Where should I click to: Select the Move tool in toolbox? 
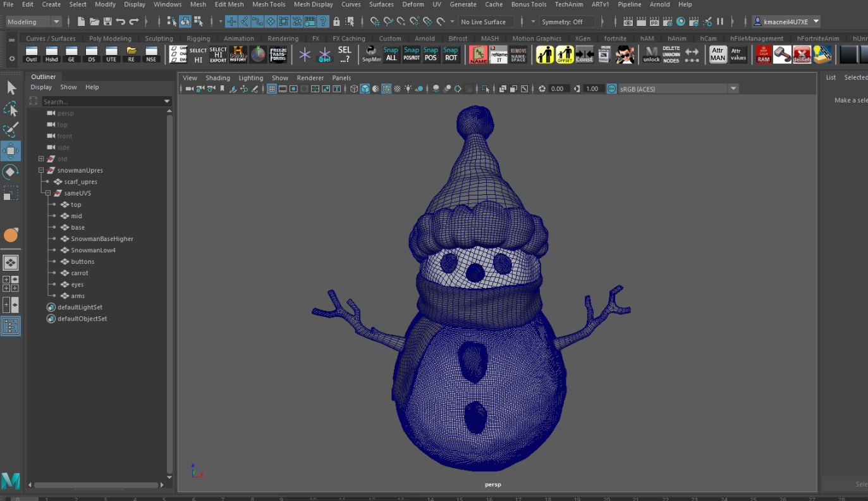[x=11, y=151]
